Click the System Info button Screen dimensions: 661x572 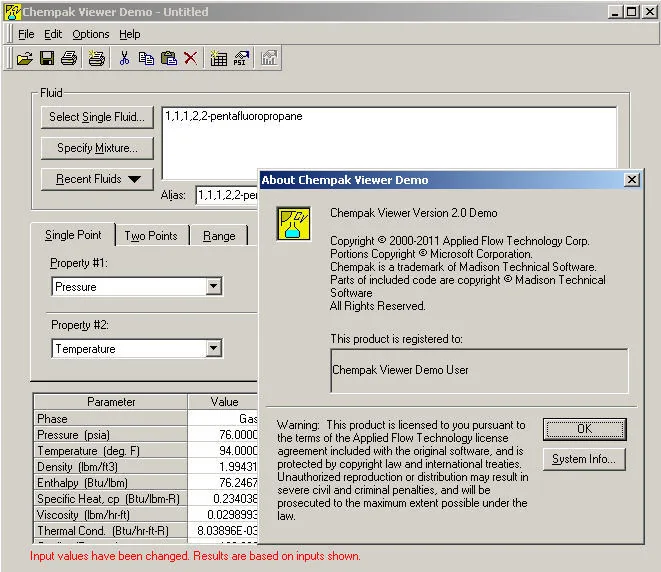click(x=584, y=459)
